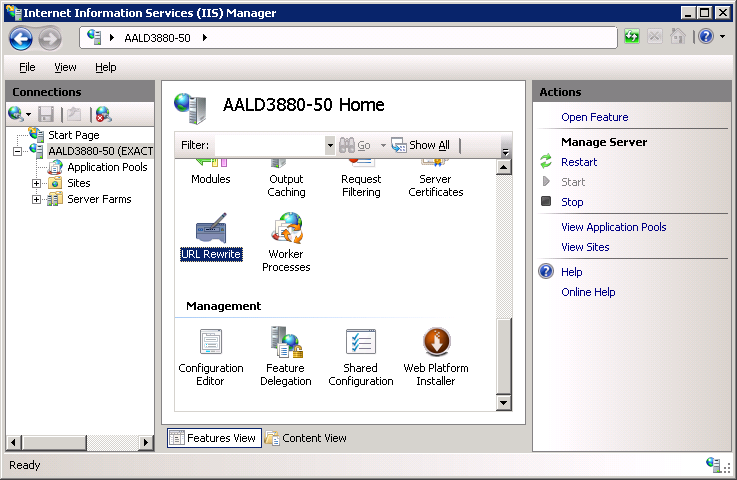Click Restart server link
737x480 pixels.
(579, 162)
